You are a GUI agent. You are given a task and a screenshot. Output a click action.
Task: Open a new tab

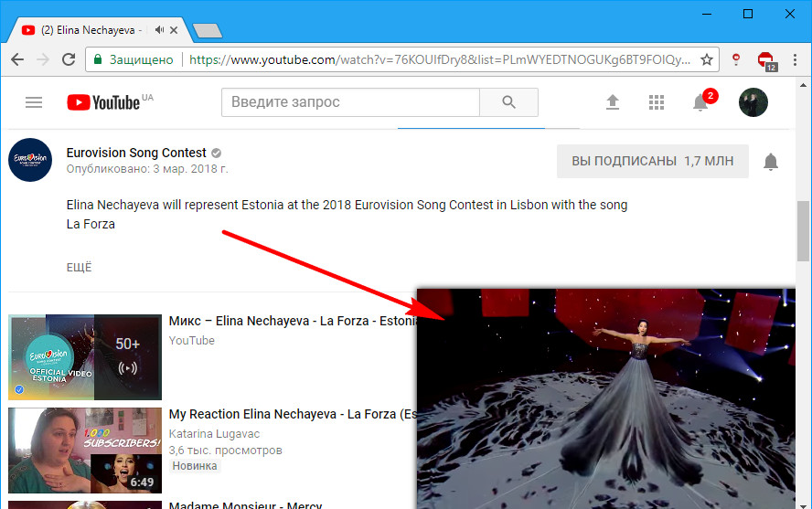click(208, 31)
